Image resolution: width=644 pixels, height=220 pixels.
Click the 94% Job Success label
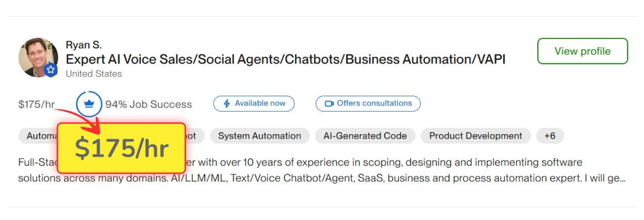[149, 105]
